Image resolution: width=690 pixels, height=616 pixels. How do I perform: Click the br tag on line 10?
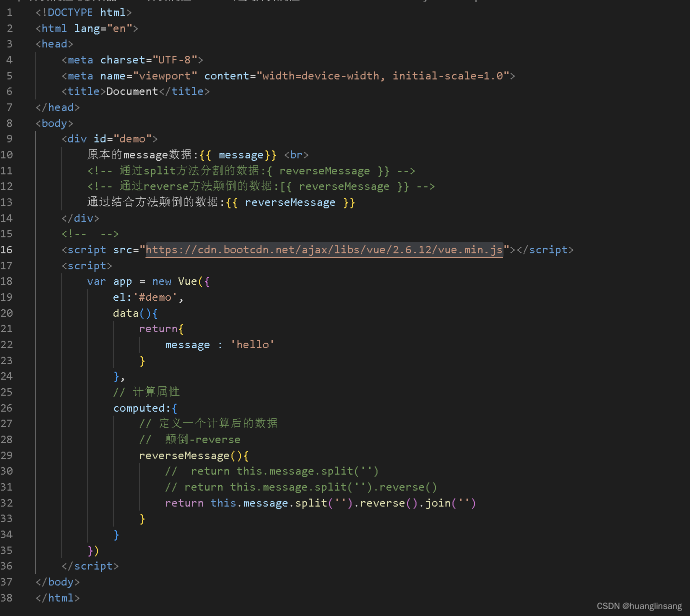pos(296,155)
